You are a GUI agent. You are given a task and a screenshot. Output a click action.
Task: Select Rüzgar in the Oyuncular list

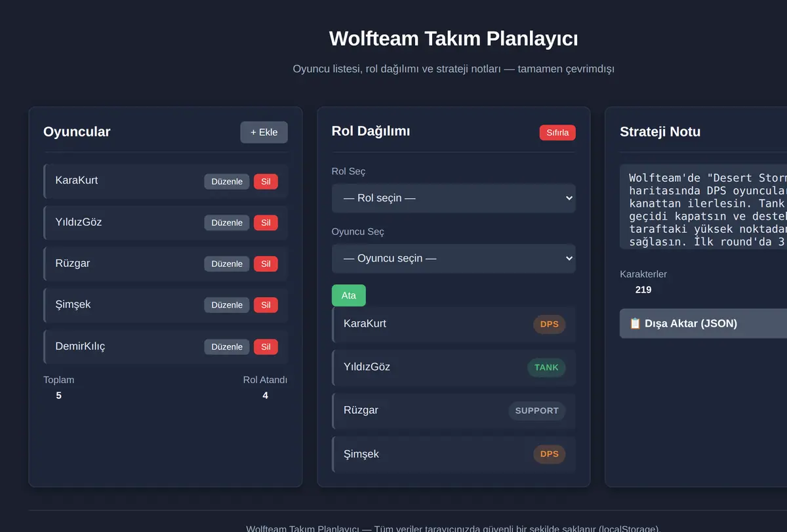(x=165, y=264)
